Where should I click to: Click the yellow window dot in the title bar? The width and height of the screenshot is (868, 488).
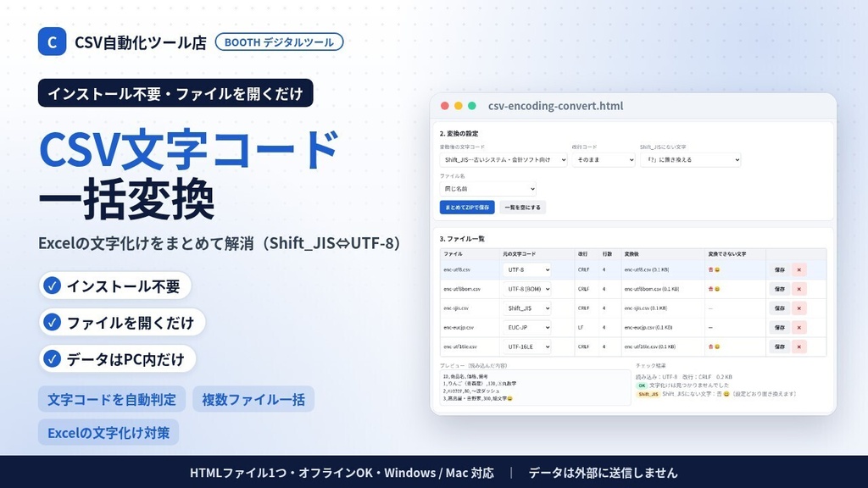point(459,106)
